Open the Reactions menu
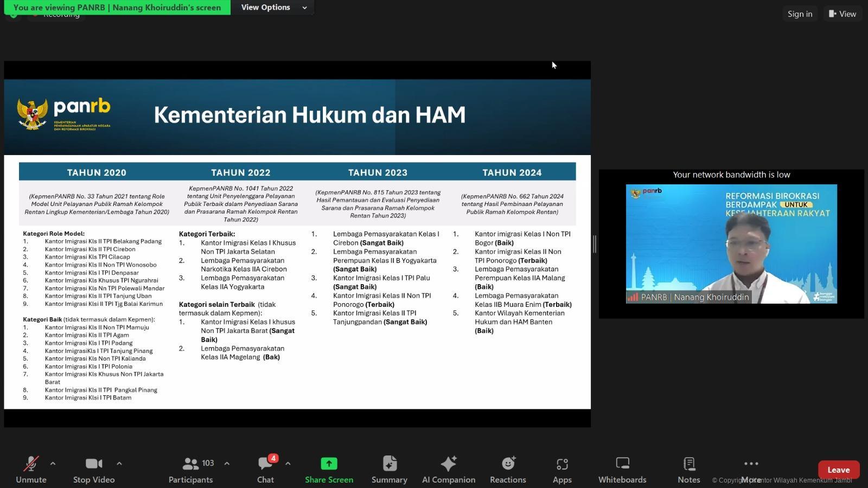The image size is (868, 488). pos(508,470)
